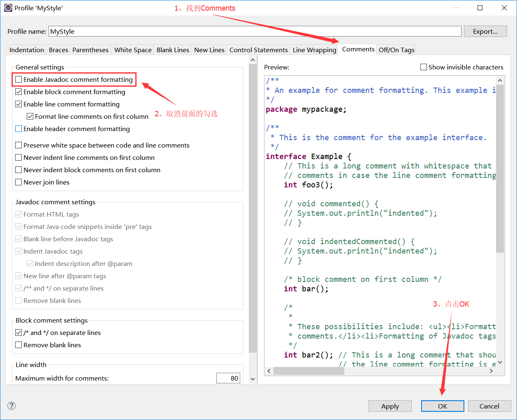This screenshot has width=517, height=420.
Task: Click settings panel scroll up arrow
Action: [x=253, y=60]
